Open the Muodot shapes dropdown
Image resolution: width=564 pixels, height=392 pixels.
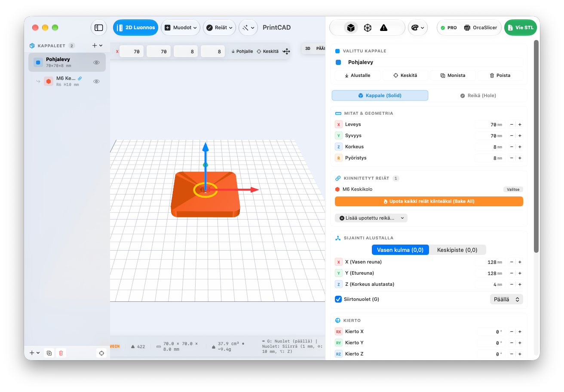tap(181, 28)
